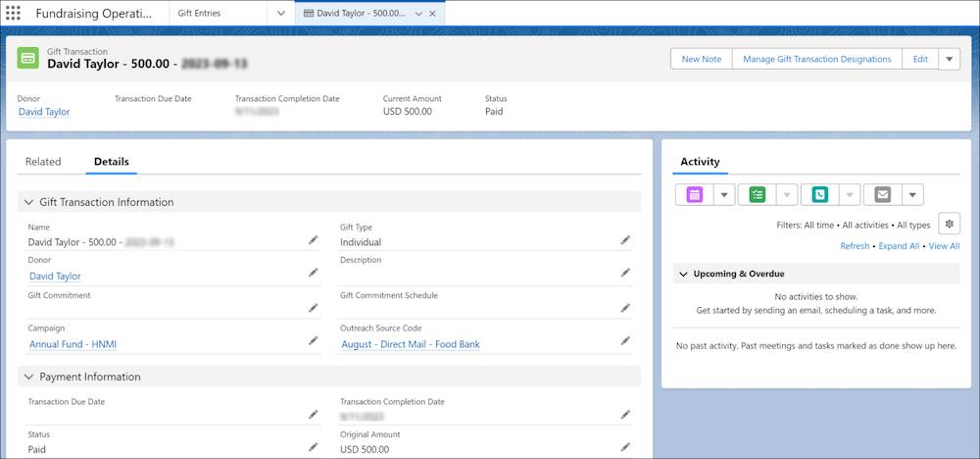Close the David Taylor record tab
Image resolution: width=980 pixels, height=459 pixels.
tap(432, 13)
